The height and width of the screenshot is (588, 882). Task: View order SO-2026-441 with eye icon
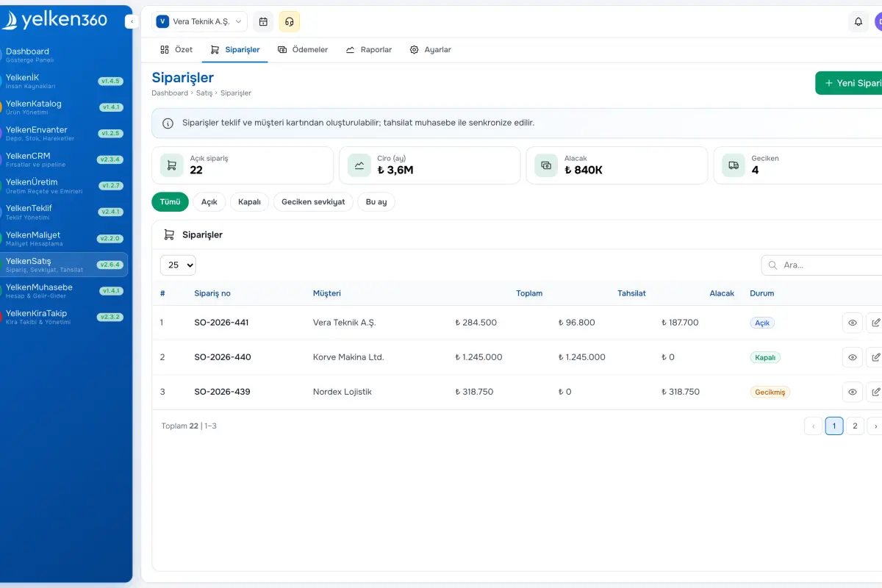click(853, 323)
